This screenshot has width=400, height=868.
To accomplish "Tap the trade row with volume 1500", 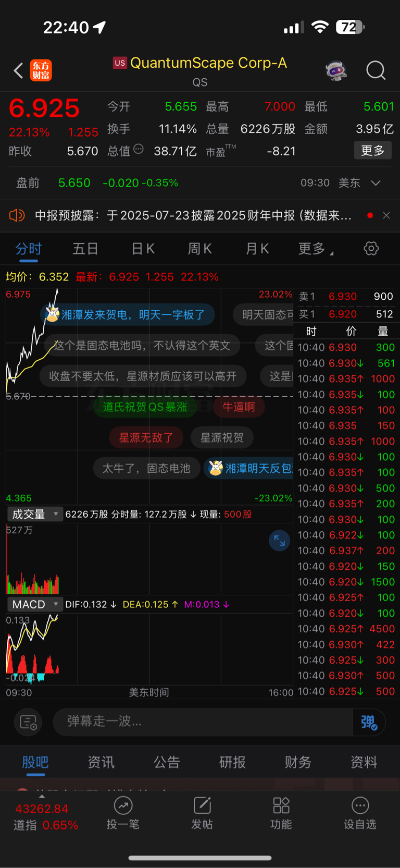I will tap(346, 582).
